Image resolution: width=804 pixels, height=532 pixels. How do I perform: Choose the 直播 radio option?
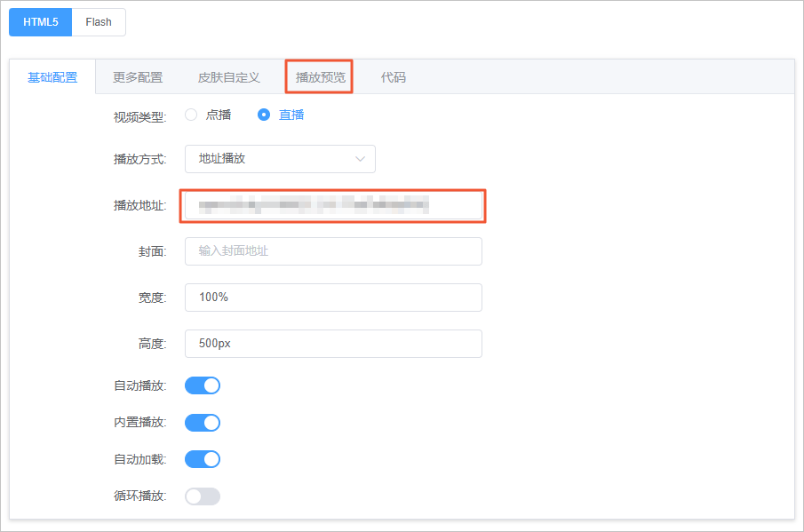coord(264,115)
